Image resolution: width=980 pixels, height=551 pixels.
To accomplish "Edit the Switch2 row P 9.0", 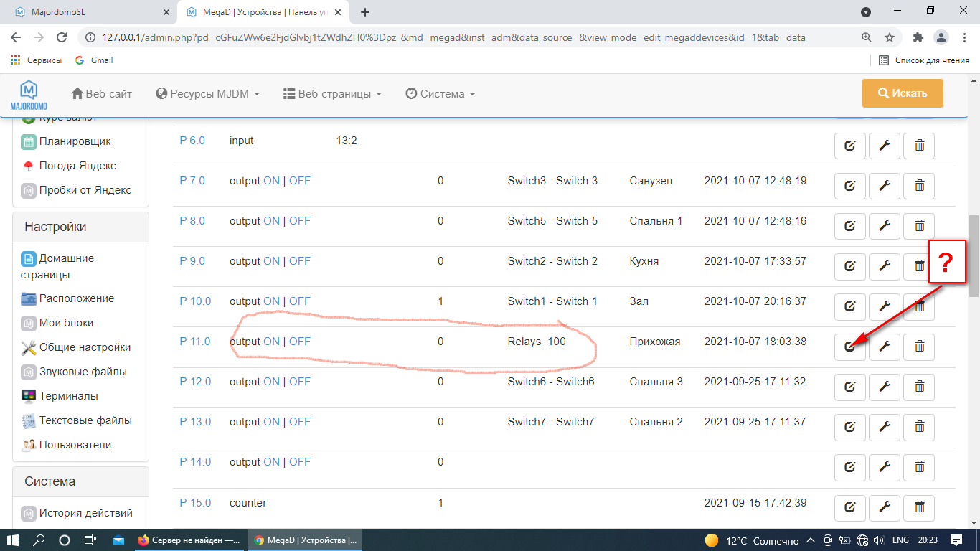I will point(850,267).
